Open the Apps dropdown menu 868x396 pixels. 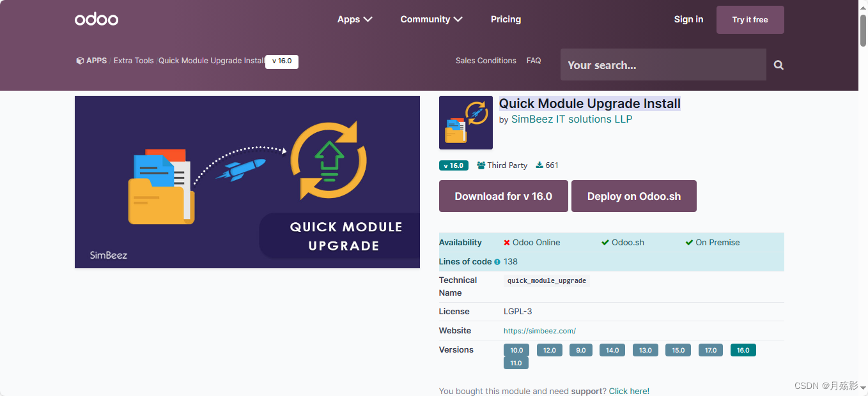[355, 19]
